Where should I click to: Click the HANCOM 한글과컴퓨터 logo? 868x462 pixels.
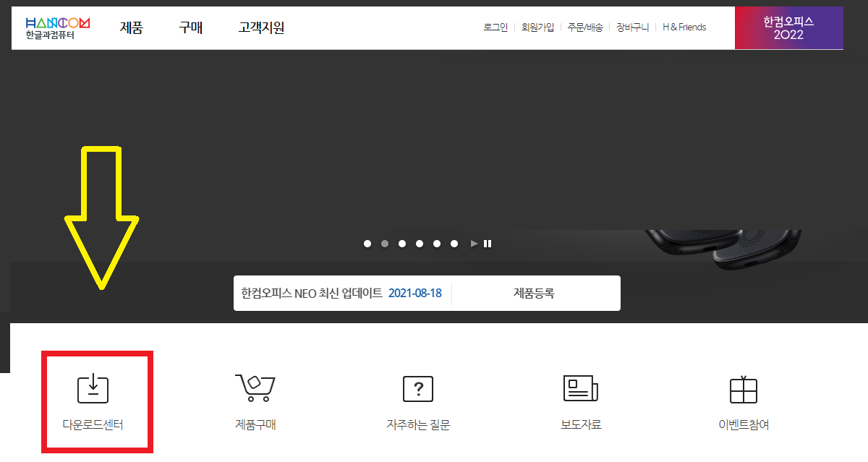[x=57, y=29]
